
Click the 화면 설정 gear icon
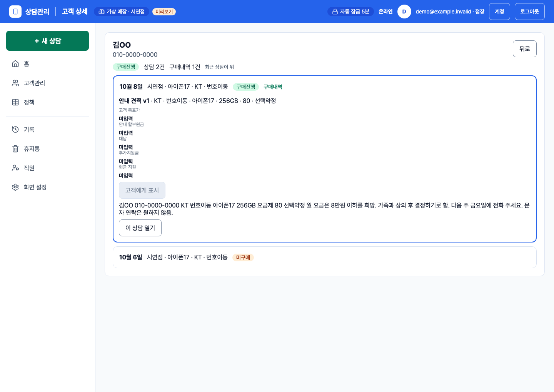15,187
